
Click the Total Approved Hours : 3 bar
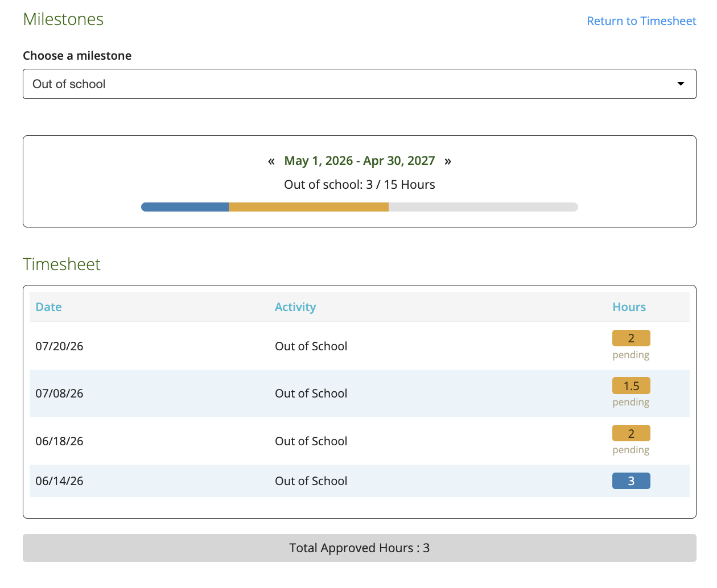click(360, 548)
